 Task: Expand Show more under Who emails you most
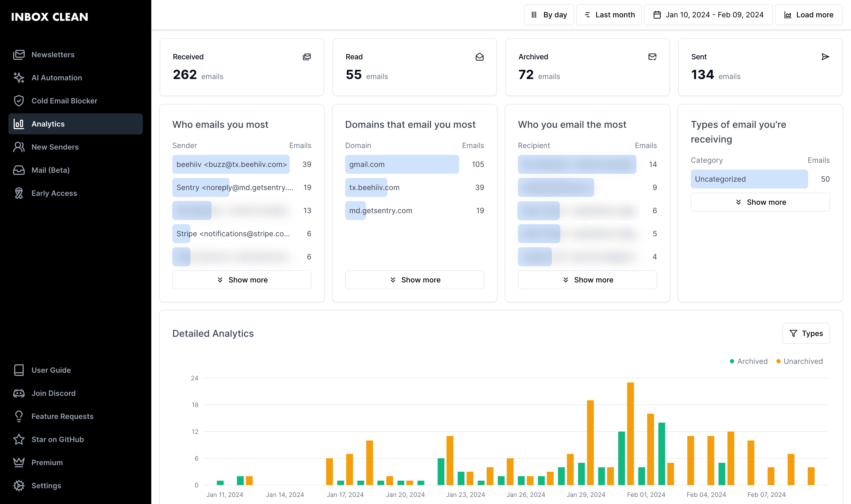pos(242,280)
